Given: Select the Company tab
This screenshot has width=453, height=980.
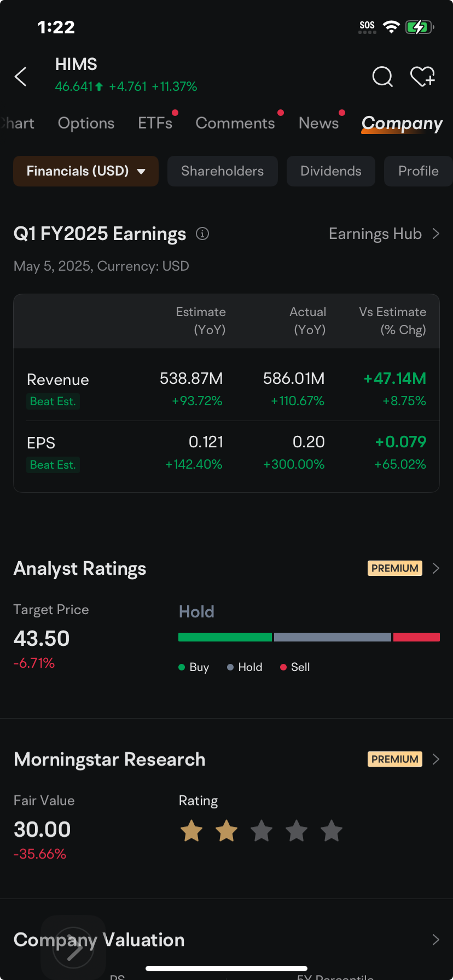Looking at the screenshot, I should 402,124.
